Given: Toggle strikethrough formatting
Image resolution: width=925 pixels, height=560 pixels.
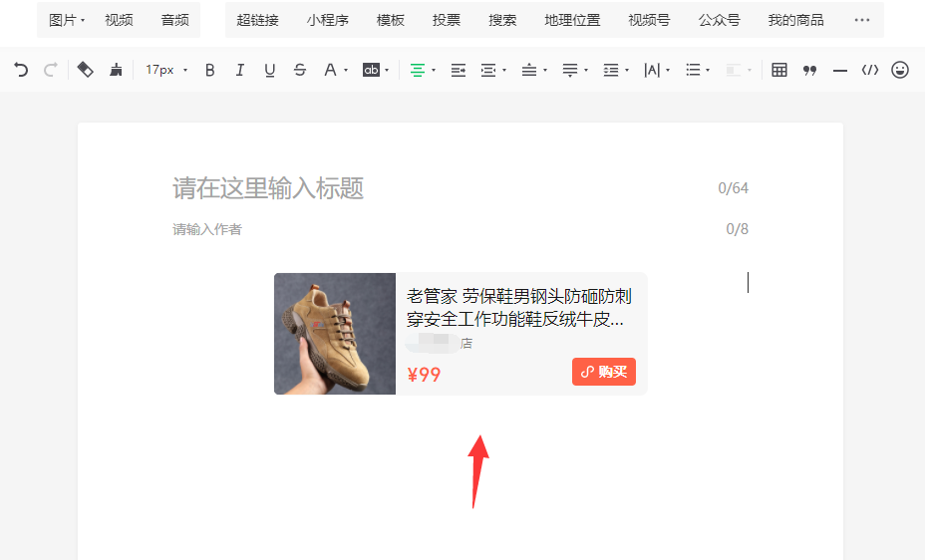Looking at the screenshot, I should point(300,70).
